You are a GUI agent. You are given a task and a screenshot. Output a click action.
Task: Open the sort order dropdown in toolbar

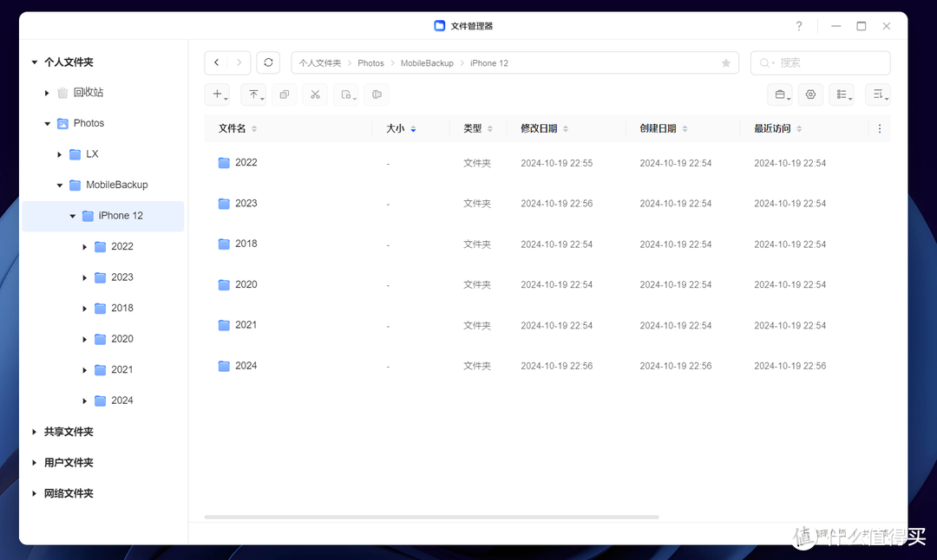(x=876, y=94)
